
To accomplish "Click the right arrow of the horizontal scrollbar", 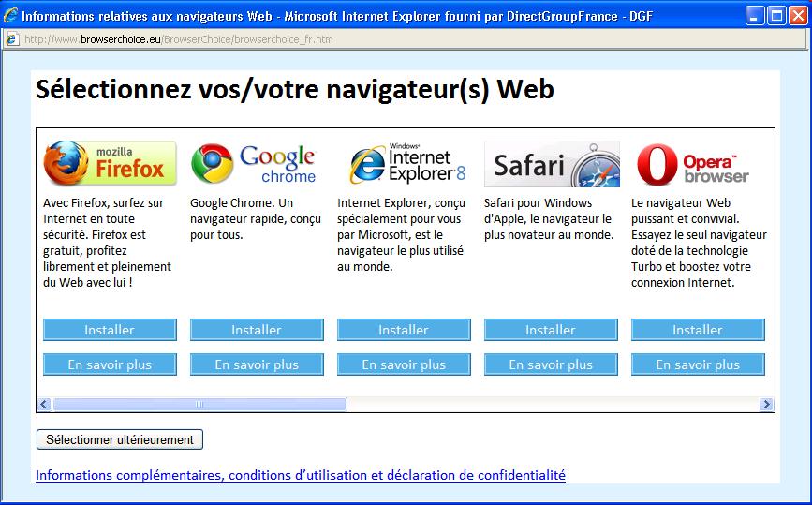I will [x=766, y=404].
